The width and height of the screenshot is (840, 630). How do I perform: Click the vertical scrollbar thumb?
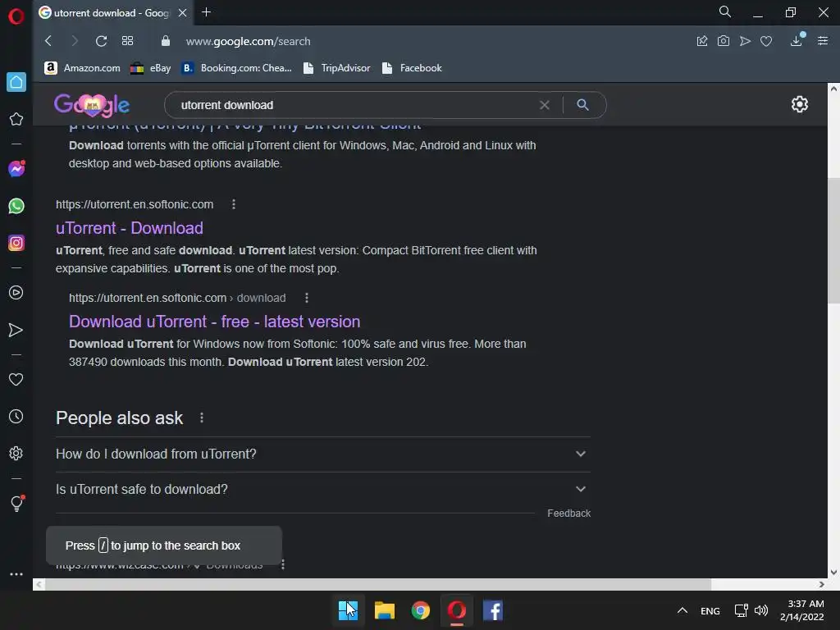[x=833, y=241]
